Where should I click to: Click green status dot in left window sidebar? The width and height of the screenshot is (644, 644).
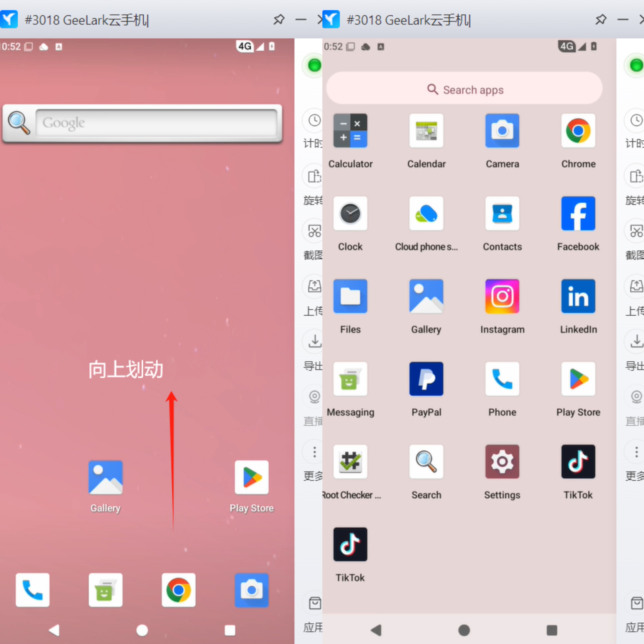coord(314,65)
